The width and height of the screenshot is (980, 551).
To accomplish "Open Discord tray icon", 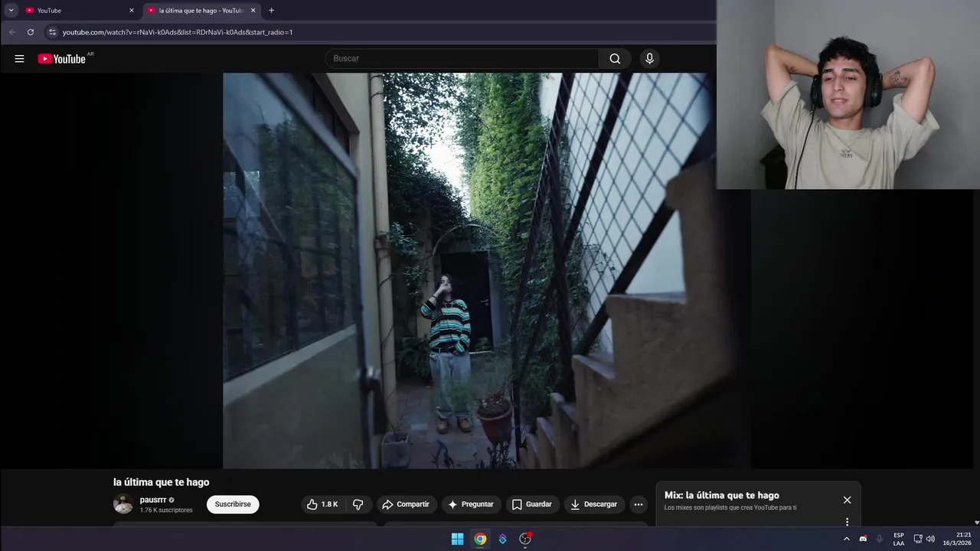I will click(863, 539).
